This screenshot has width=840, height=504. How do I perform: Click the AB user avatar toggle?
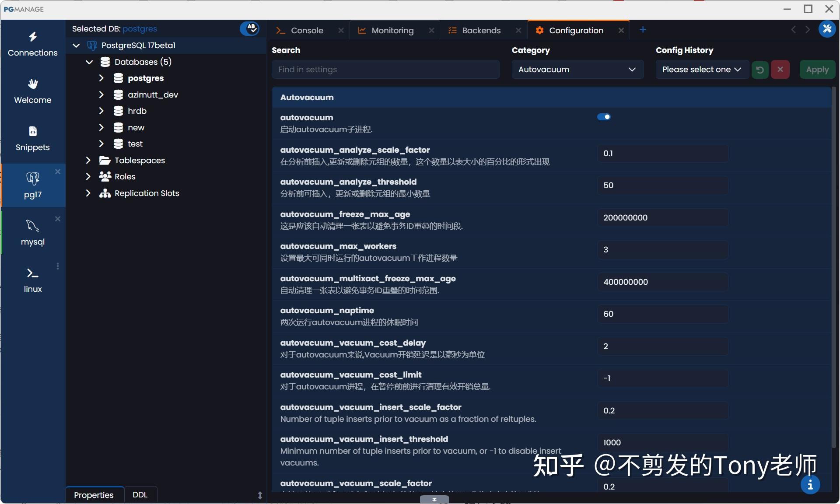pyautogui.click(x=250, y=28)
